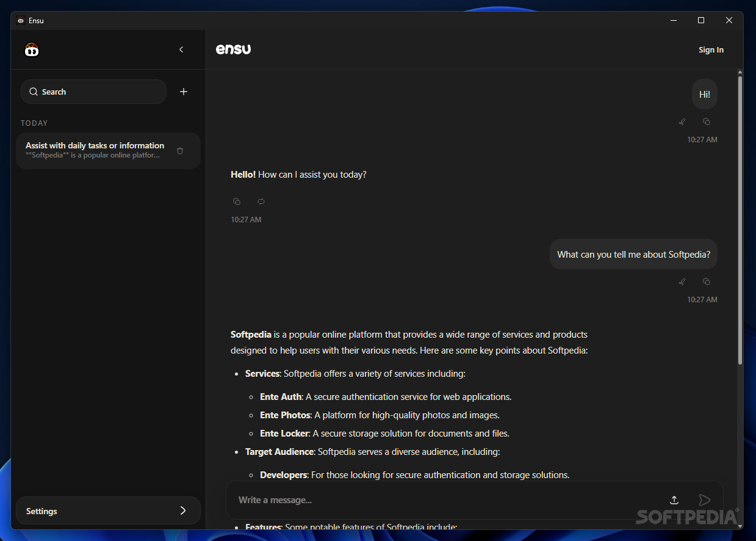
Task: Click the magnifier icon in Search box
Action: point(34,92)
